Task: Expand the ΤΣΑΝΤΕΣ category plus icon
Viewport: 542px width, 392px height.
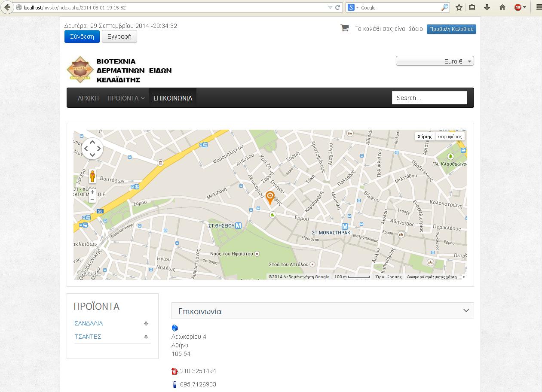Action: click(146, 337)
